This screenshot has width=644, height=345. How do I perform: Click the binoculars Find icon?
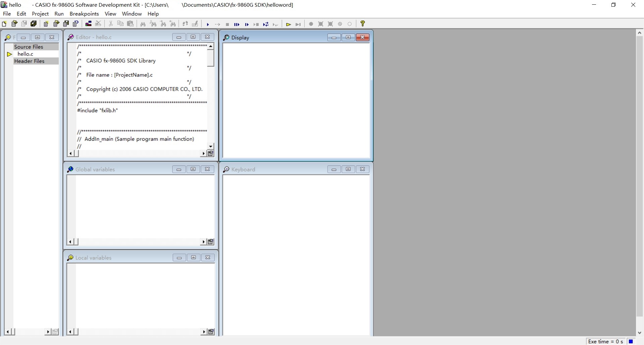coord(143,24)
